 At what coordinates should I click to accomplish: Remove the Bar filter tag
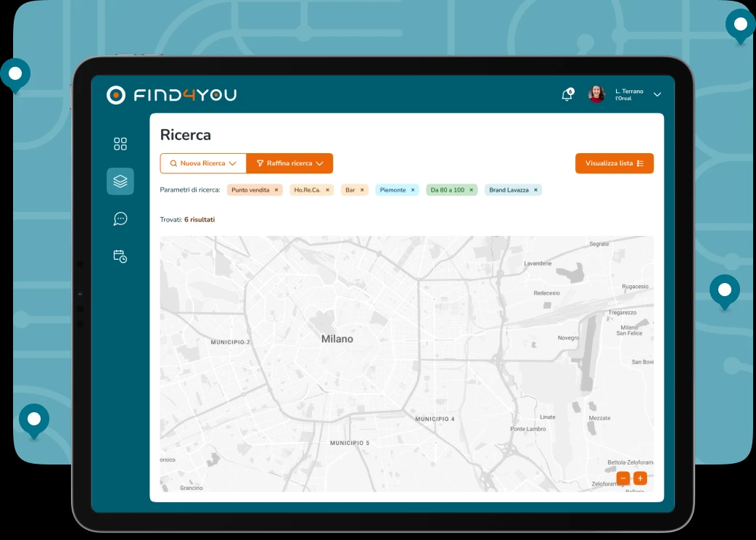pyautogui.click(x=362, y=190)
